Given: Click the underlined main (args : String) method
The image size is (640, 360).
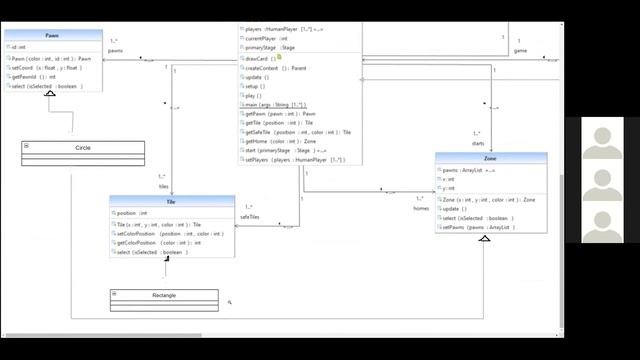Looking at the screenshot, I should tap(273, 105).
